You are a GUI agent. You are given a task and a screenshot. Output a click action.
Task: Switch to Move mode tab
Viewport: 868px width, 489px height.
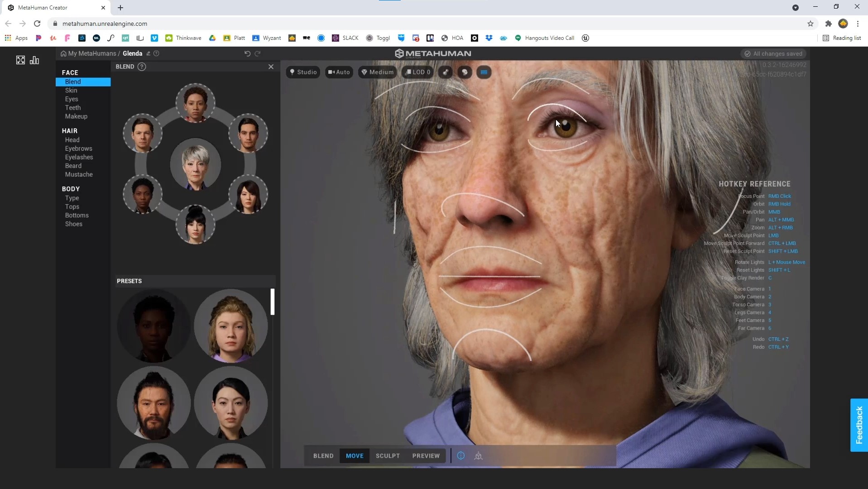[355, 456]
